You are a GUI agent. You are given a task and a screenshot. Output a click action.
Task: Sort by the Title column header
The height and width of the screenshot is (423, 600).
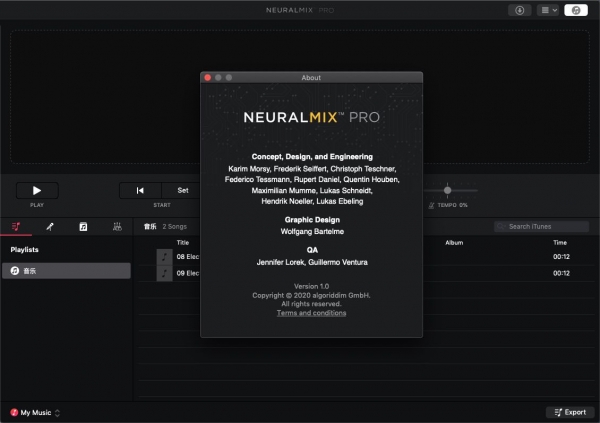[183, 242]
